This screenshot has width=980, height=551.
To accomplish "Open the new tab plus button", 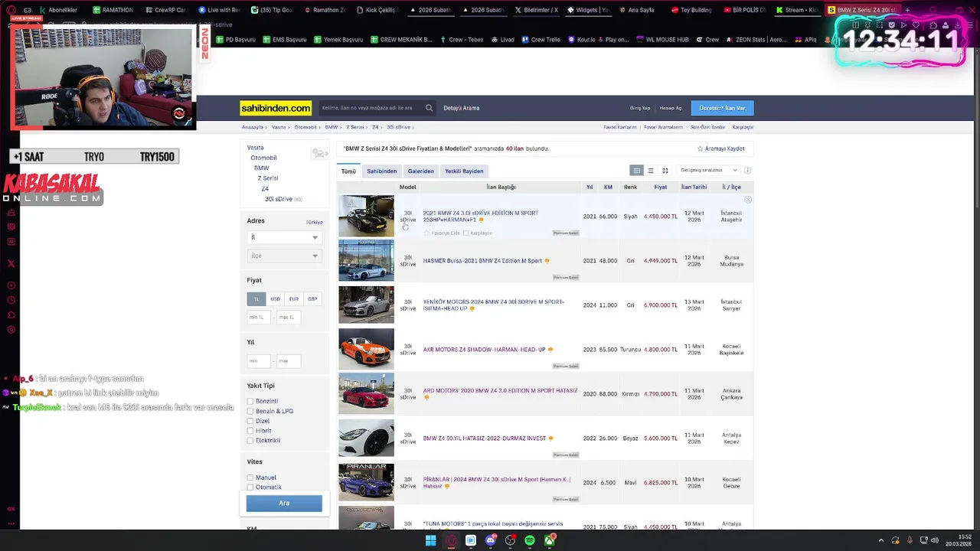I will (x=907, y=10).
